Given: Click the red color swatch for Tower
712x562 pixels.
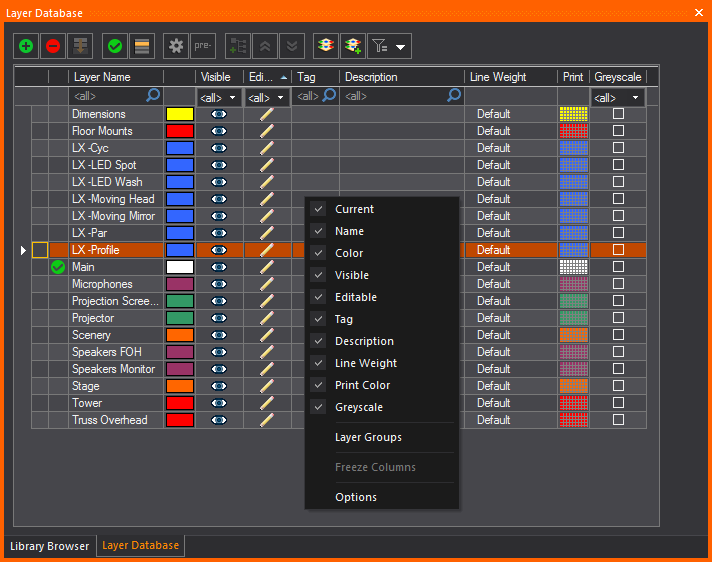Looking at the screenshot, I should point(180,403).
